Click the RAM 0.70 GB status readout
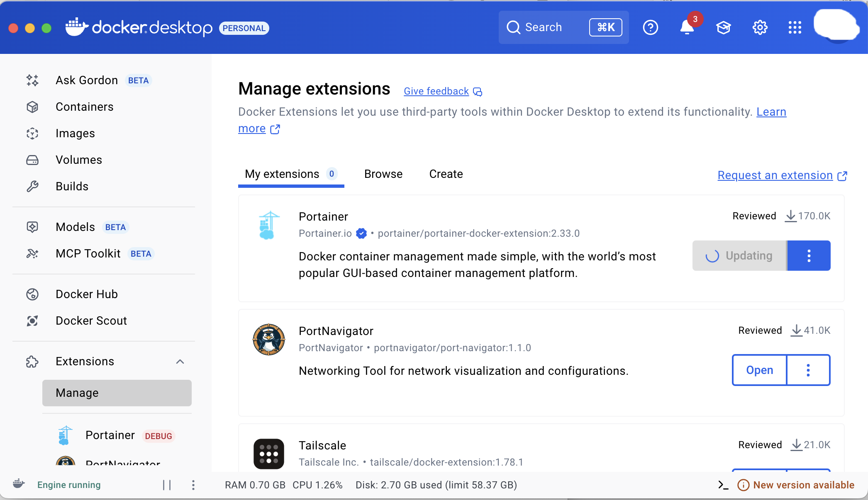Screen dimensions: 868x500 pyautogui.click(x=255, y=485)
